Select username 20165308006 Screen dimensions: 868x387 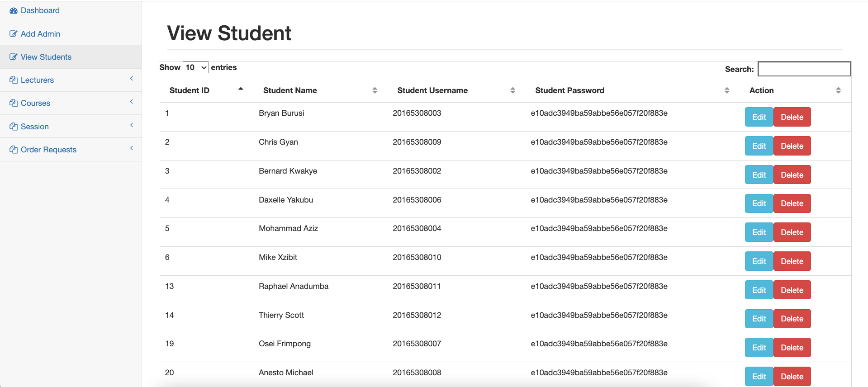417,200
